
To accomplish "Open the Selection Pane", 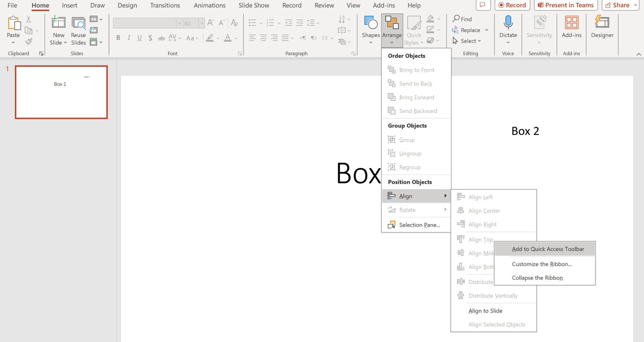I will tap(419, 224).
